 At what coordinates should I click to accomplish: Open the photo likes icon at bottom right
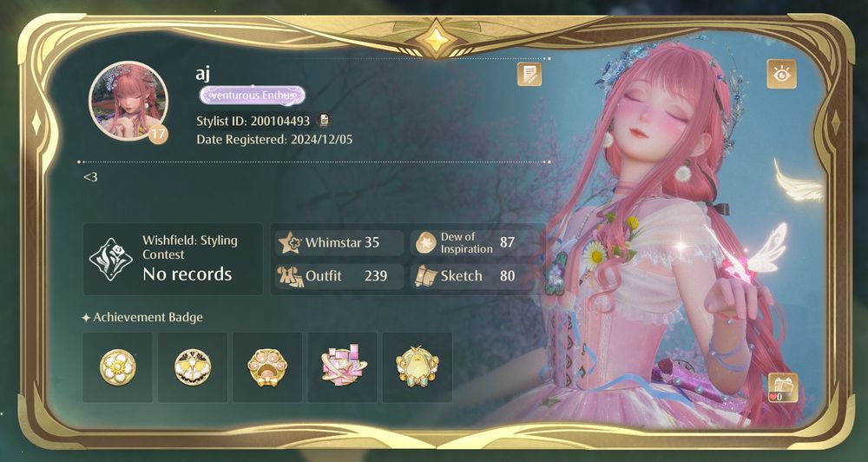783,388
